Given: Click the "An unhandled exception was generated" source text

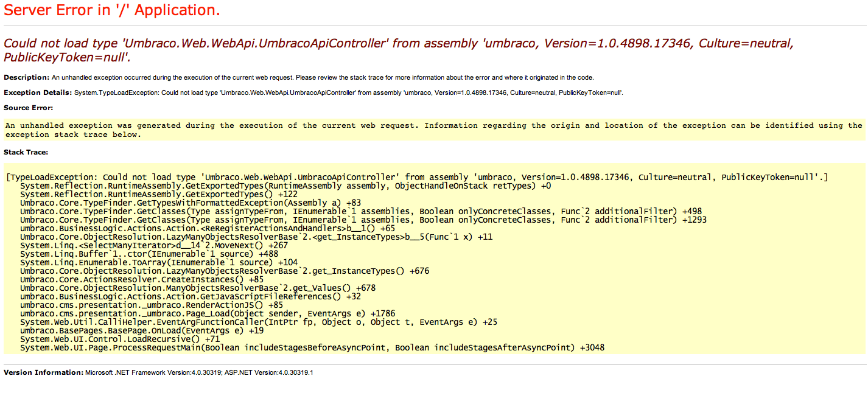Looking at the screenshot, I should click(433, 130).
